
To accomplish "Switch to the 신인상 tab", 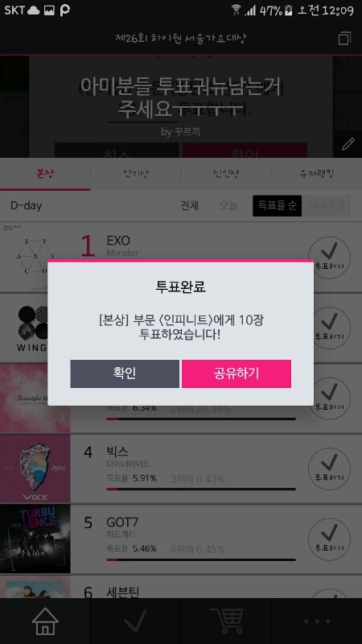I will pos(226,174).
